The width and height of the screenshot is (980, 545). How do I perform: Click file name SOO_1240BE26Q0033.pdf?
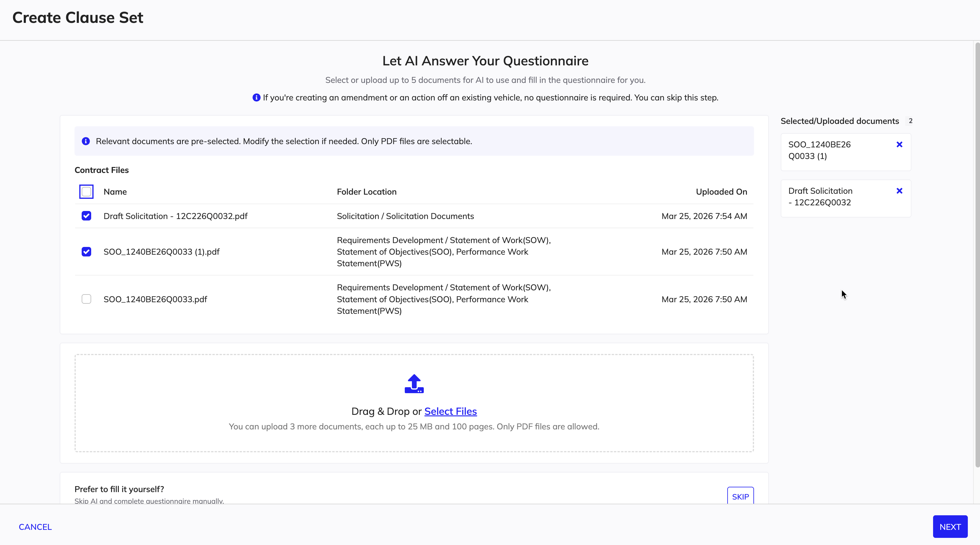coord(155,300)
